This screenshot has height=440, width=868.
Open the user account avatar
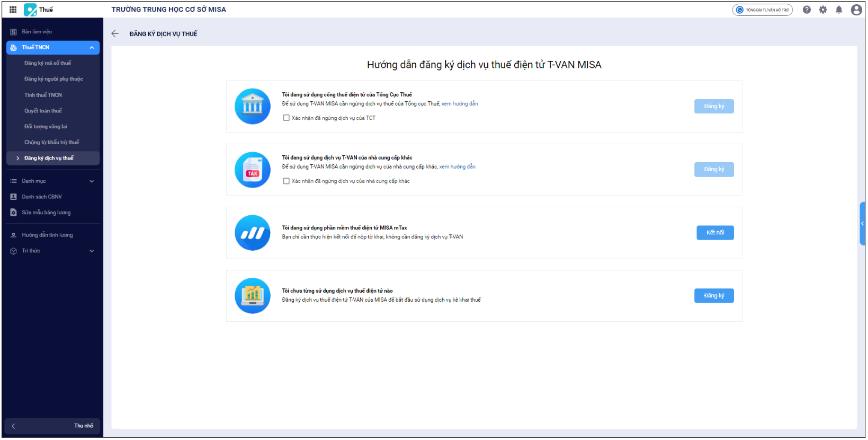click(856, 10)
